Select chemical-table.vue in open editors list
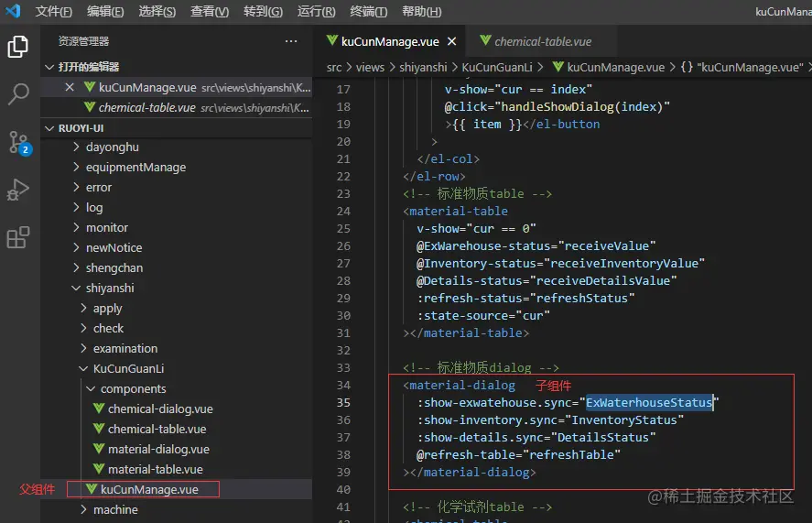The height and width of the screenshot is (523, 812). click(x=176, y=107)
